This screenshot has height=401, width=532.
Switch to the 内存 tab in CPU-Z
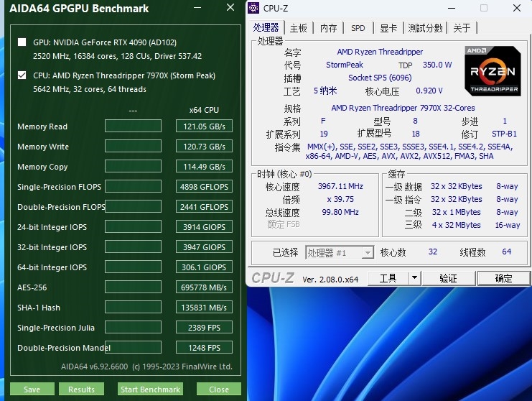328,28
